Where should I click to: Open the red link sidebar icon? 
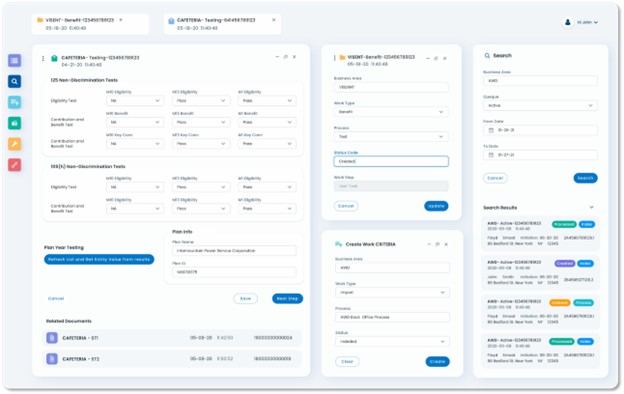(15, 165)
